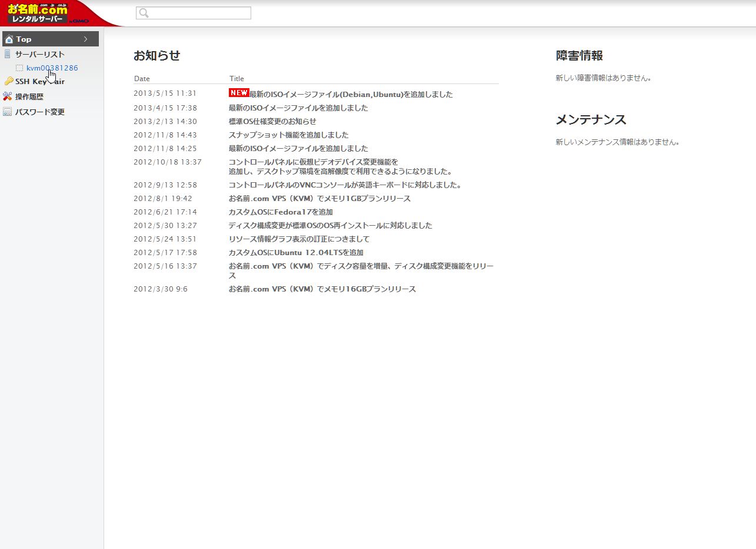Click the red NEW badge
This screenshot has width=756, height=549.
pos(239,93)
